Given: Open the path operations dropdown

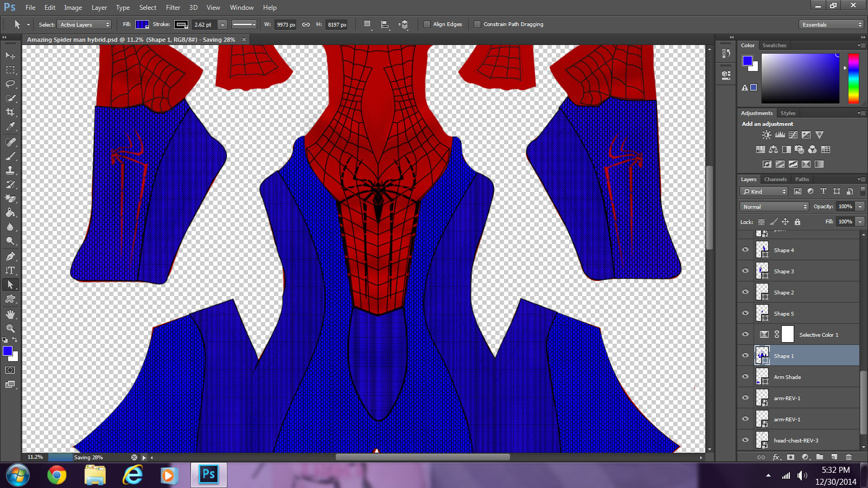Looking at the screenshot, I should tap(367, 24).
